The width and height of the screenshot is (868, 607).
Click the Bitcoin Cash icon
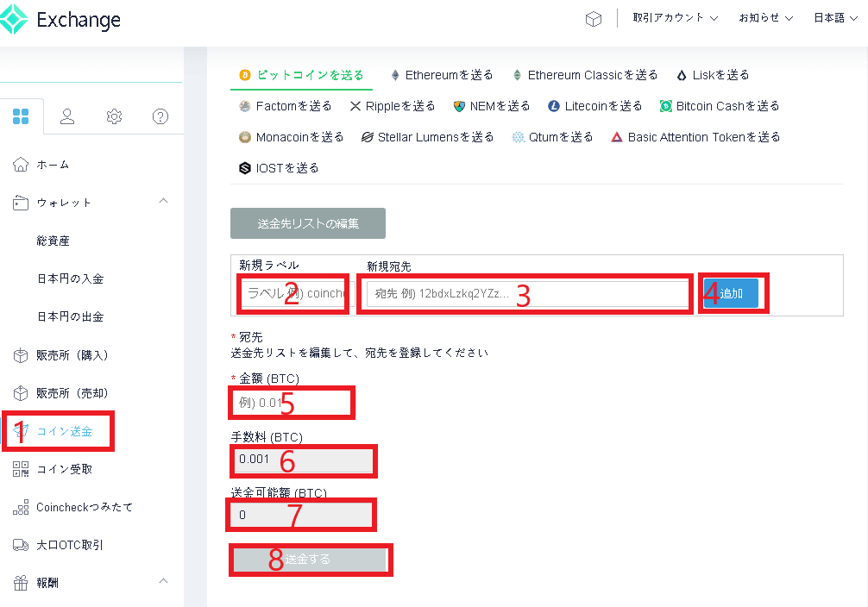(666, 106)
